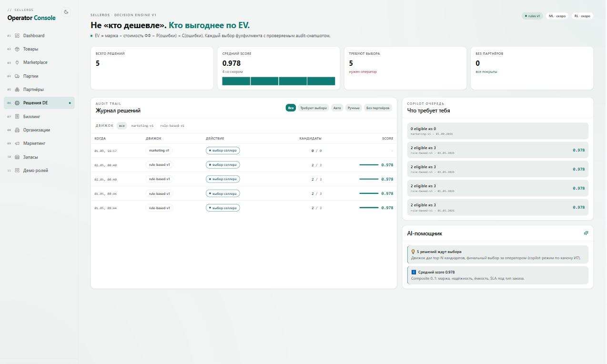
Task: Switch filter to Требуют выбора
Action: click(313, 108)
